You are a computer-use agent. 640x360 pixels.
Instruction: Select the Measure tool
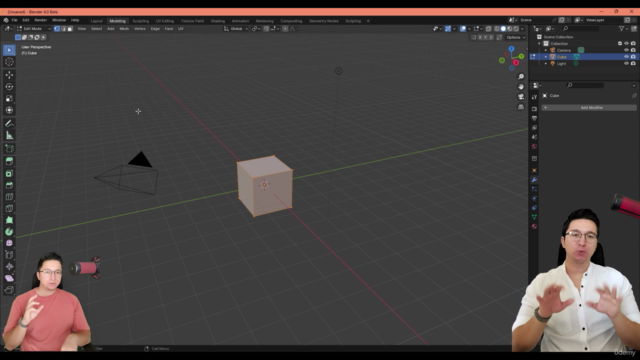(x=9, y=135)
